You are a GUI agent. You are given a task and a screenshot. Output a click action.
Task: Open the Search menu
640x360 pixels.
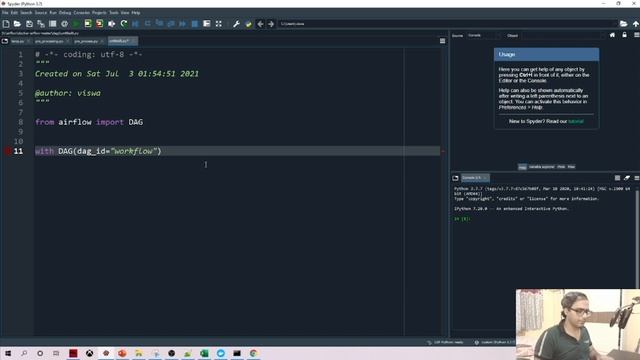26,13
